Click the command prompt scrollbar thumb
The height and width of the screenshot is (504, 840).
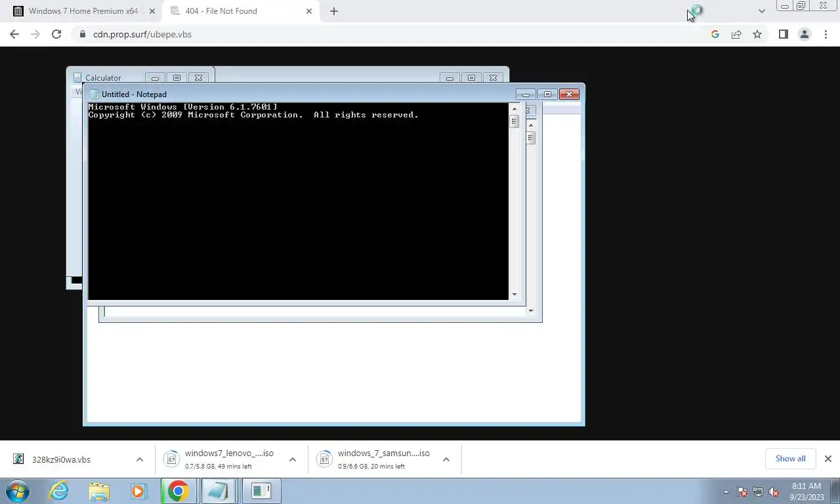pyautogui.click(x=514, y=121)
